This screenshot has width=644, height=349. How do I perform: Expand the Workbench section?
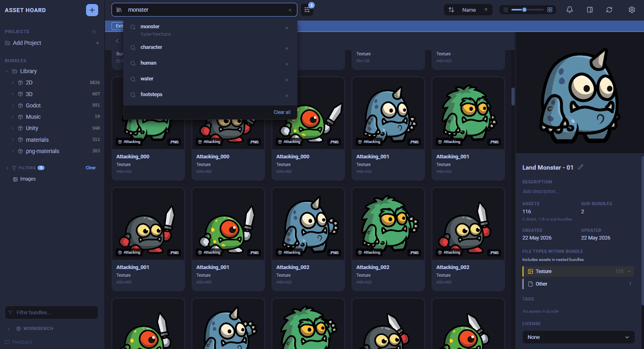tap(8, 328)
